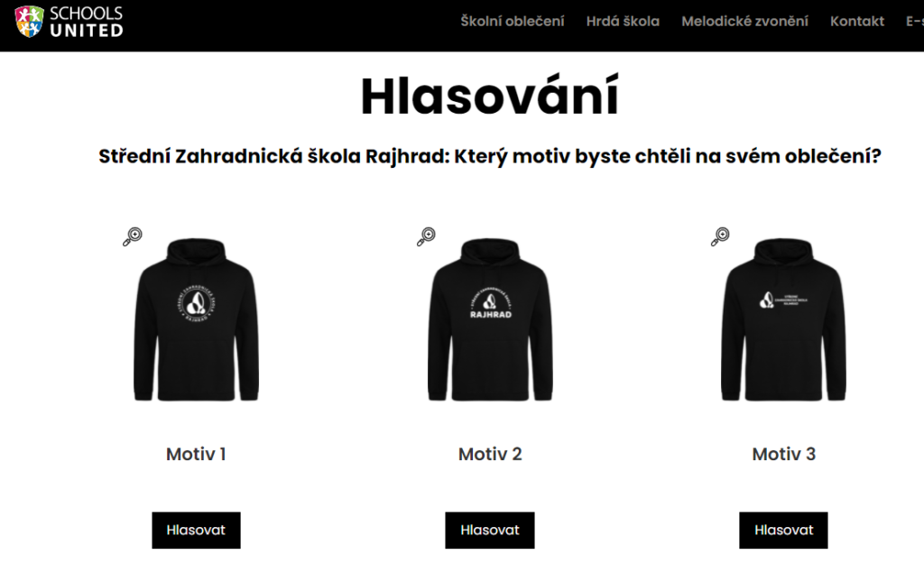
Task: Open Školní oblečení menu item
Action: coord(513,22)
